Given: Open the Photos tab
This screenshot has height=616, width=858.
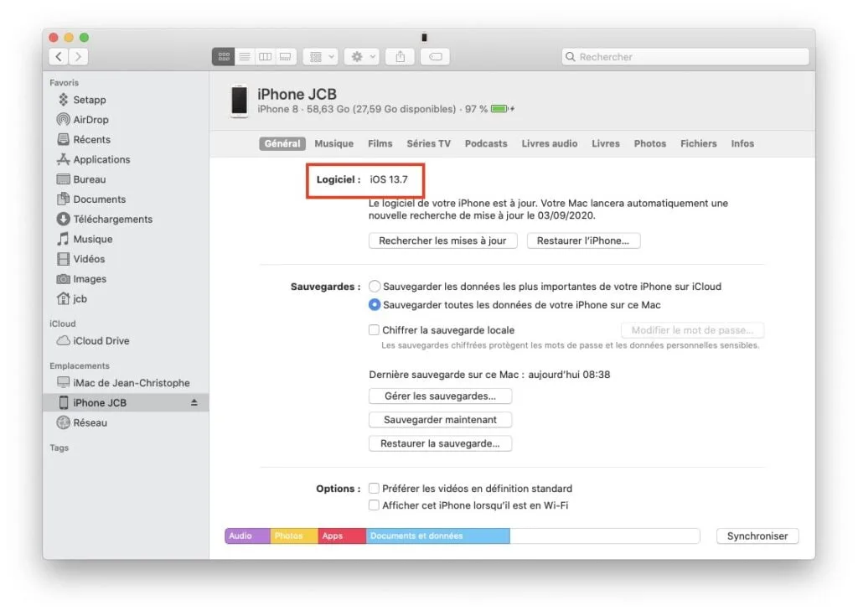Looking at the screenshot, I should click(649, 143).
